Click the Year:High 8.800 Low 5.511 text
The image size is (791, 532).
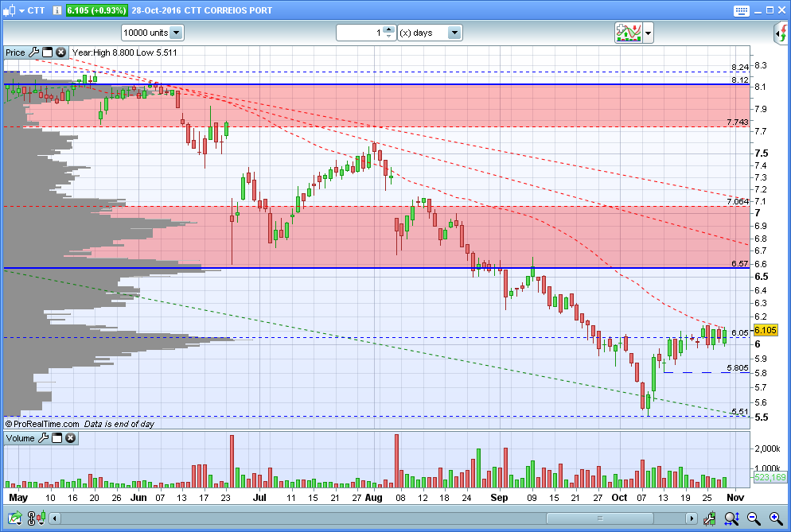click(125, 52)
